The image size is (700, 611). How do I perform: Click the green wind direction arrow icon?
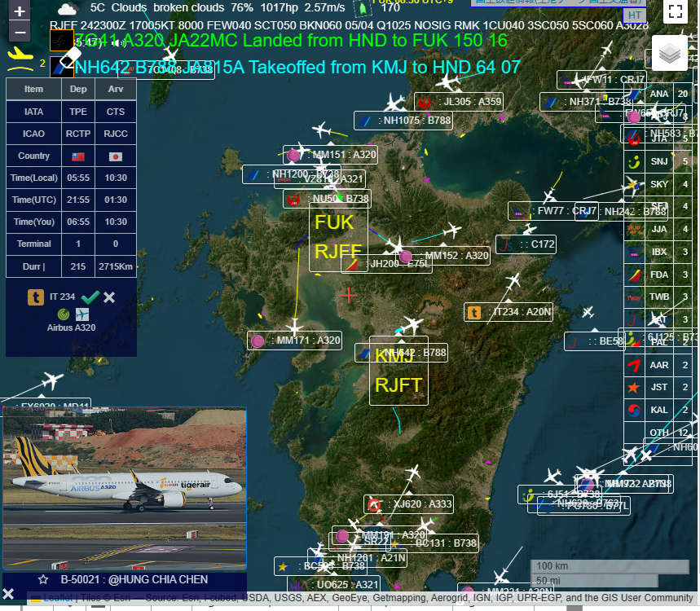pyautogui.click(x=362, y=8)
